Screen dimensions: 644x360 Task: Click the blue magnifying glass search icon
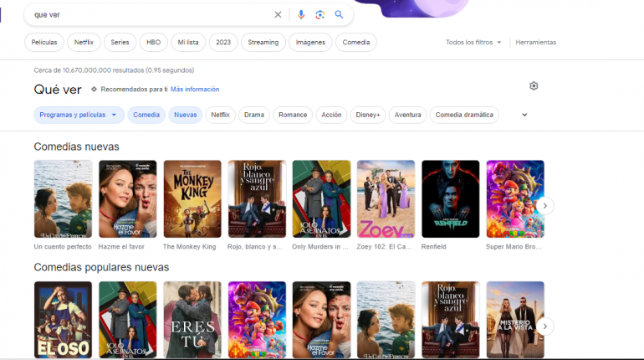tap(339, 14)
